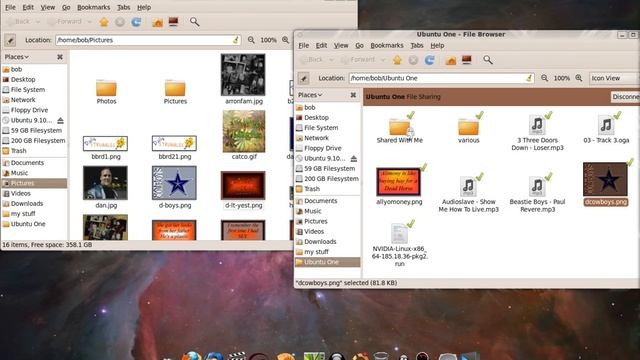Open Places dropdown in Pictures window sidebar

(x=17, y=57)
